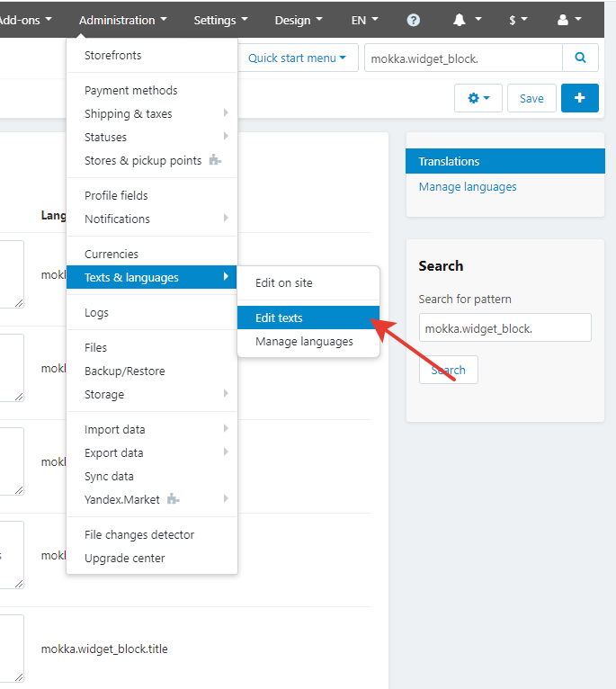Click the puzzle icon beside Yandex.Market

[174, 499]
